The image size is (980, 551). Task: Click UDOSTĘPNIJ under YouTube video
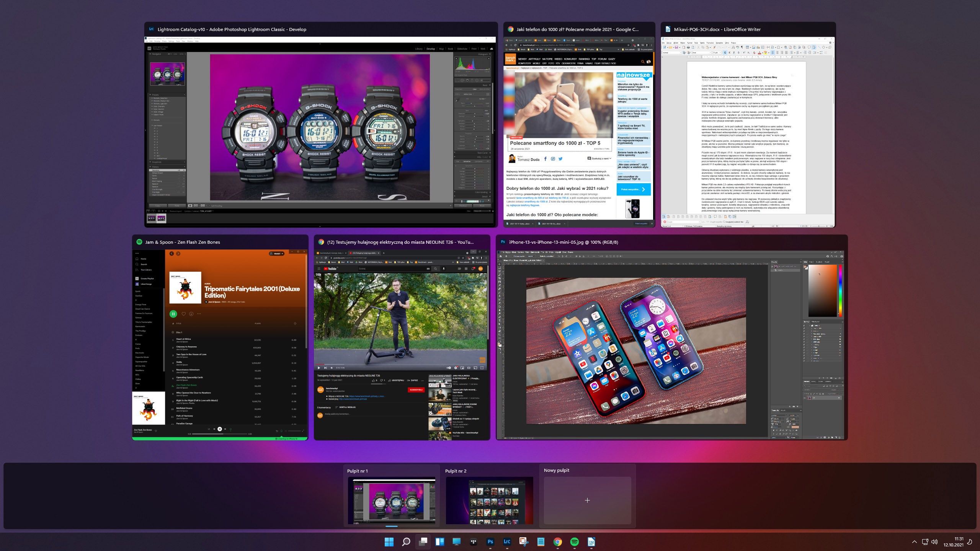[395, 380]
